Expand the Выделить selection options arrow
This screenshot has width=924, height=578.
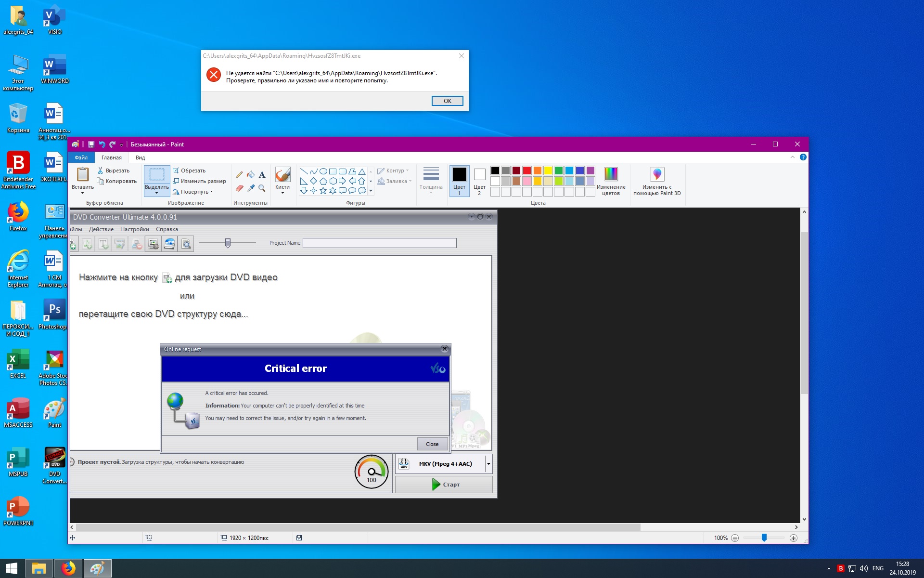tap(157, 193)
